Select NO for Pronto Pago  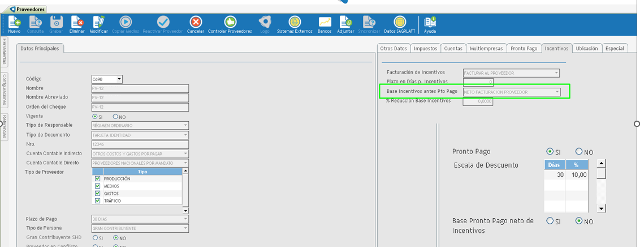click(x=578, y=152)
